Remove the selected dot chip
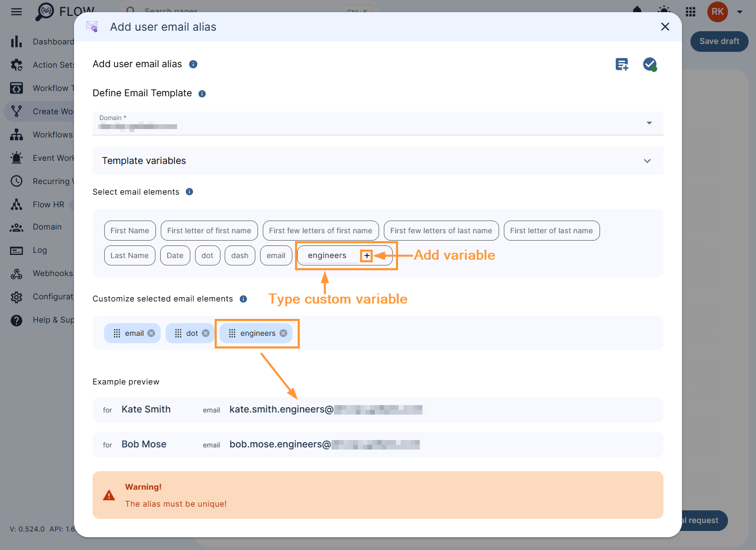Viewport: 756px width, 550px height. [206, 333]
